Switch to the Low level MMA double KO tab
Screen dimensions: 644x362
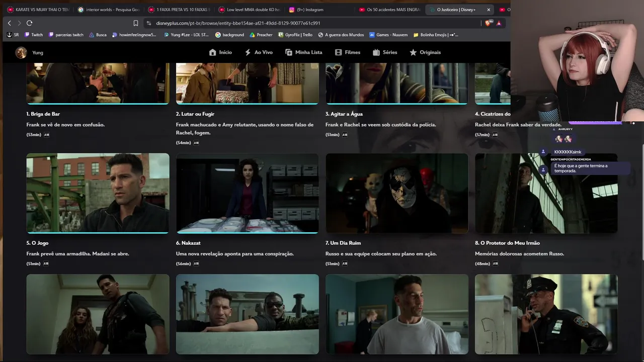[250, 10]
